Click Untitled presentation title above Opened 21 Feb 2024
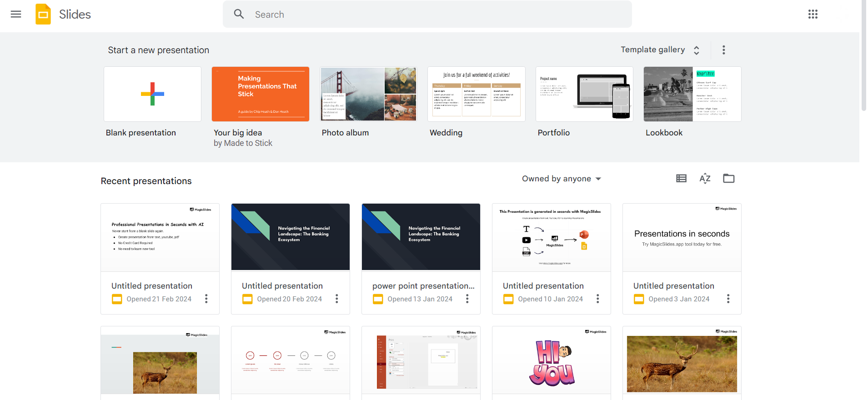This screenshot has height=400, width=868. (x=152, y=286)
